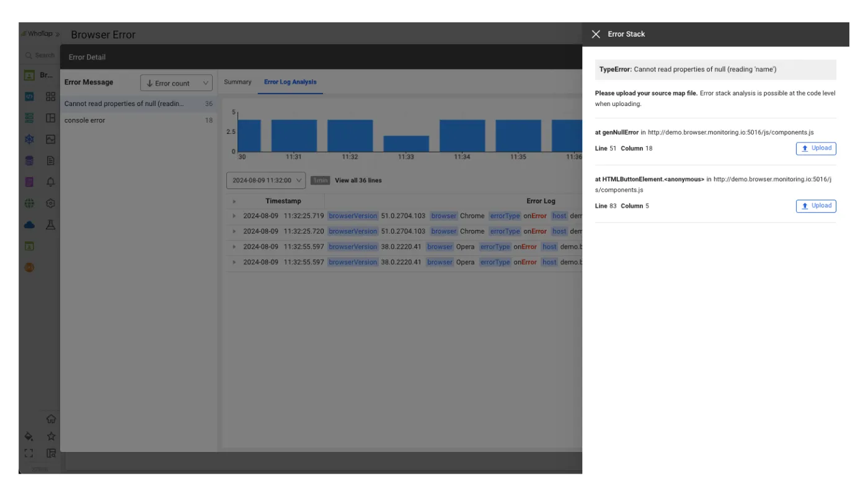Click the purple database icon
Screen dimensions: 868x496
pos(29,161)
